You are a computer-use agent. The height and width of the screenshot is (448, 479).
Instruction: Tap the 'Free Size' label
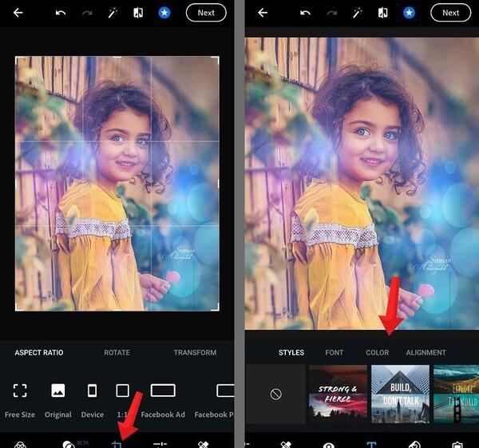20,414
